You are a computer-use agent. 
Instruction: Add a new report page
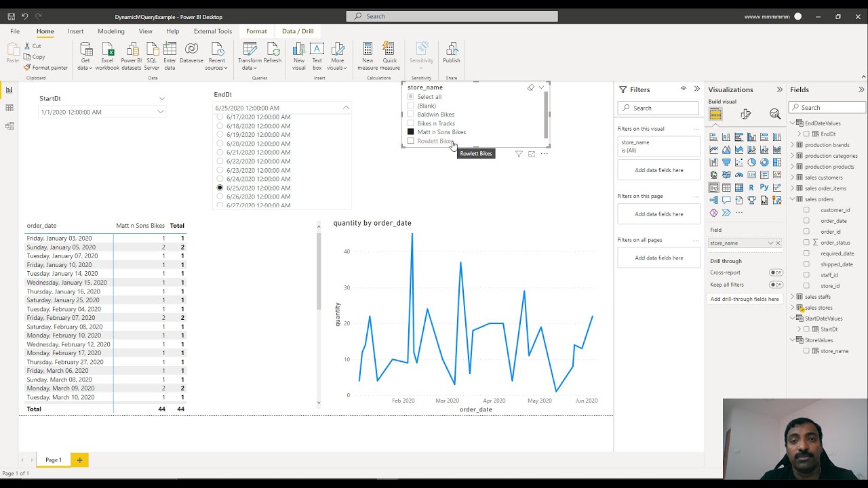pos(79,460)
